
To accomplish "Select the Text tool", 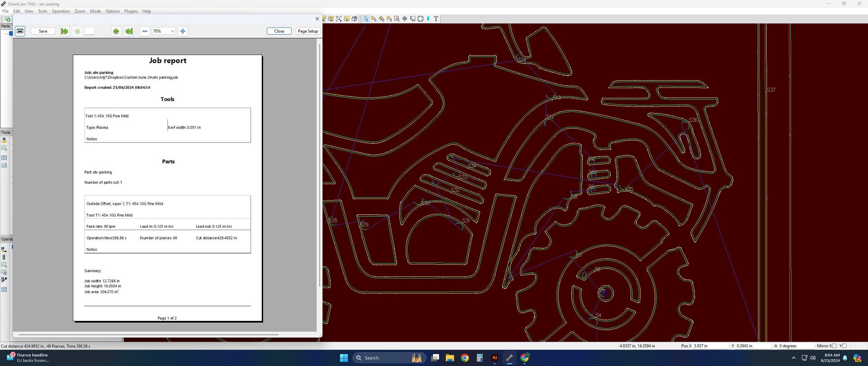I will [x=436, y=19].
